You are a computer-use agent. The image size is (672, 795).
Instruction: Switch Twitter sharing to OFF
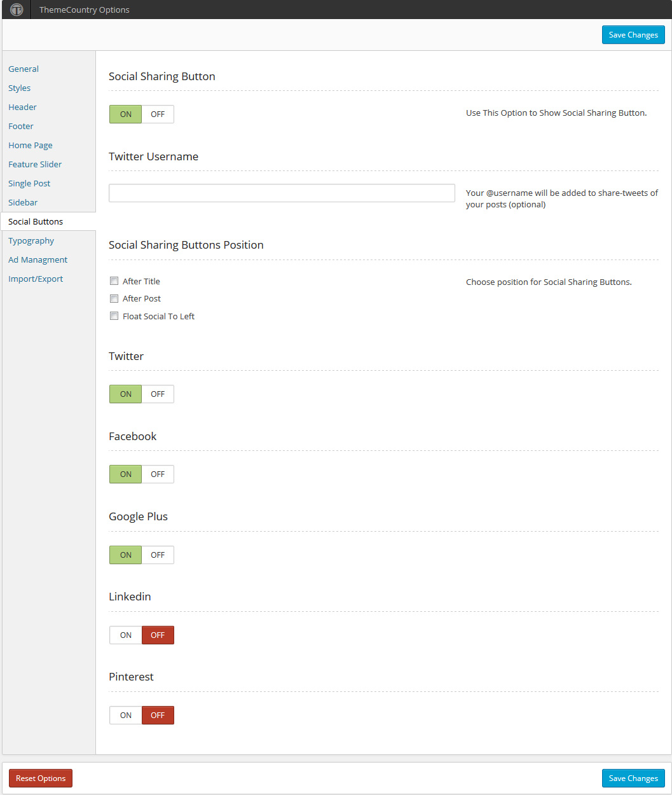[x=158, y=394]
